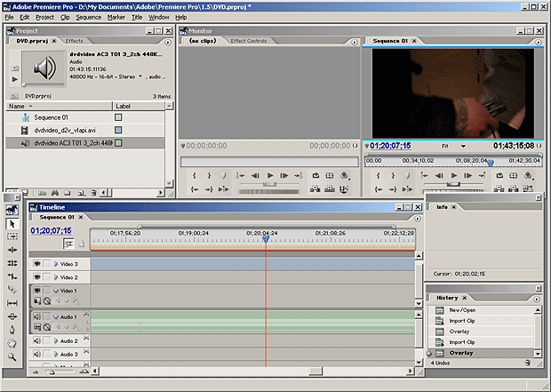Select the Rolling Edit tool
Image resolution: width=551 pixels, height=392 pixels.
coord(12,263)
